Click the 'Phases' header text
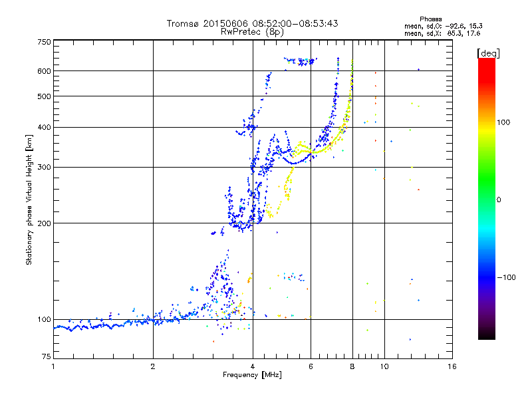 430,19
